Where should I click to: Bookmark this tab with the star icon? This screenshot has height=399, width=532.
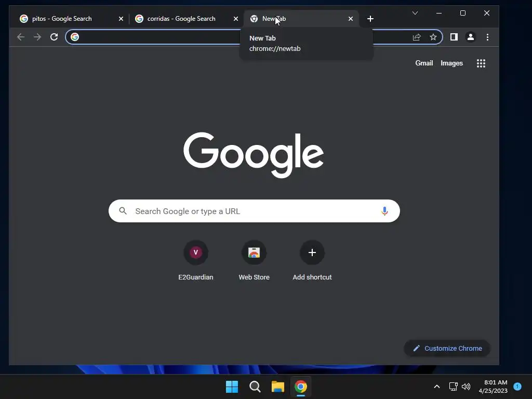(433, 37)
